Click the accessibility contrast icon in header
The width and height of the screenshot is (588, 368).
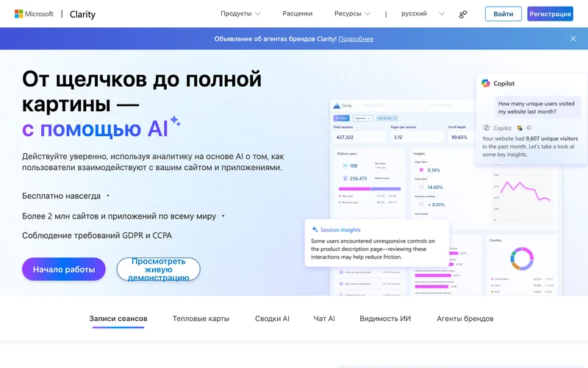463,14
